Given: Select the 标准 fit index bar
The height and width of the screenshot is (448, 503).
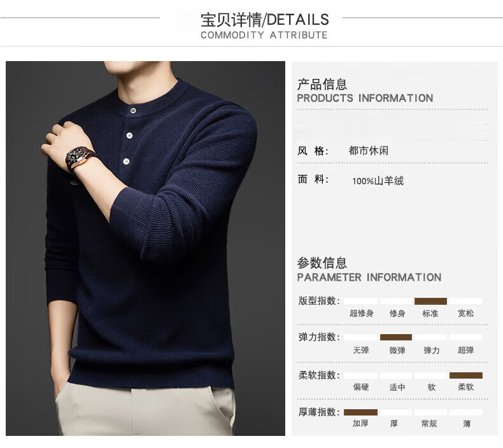Looking at the screenshot, I should pyautogui.click(x=430, y=301).
